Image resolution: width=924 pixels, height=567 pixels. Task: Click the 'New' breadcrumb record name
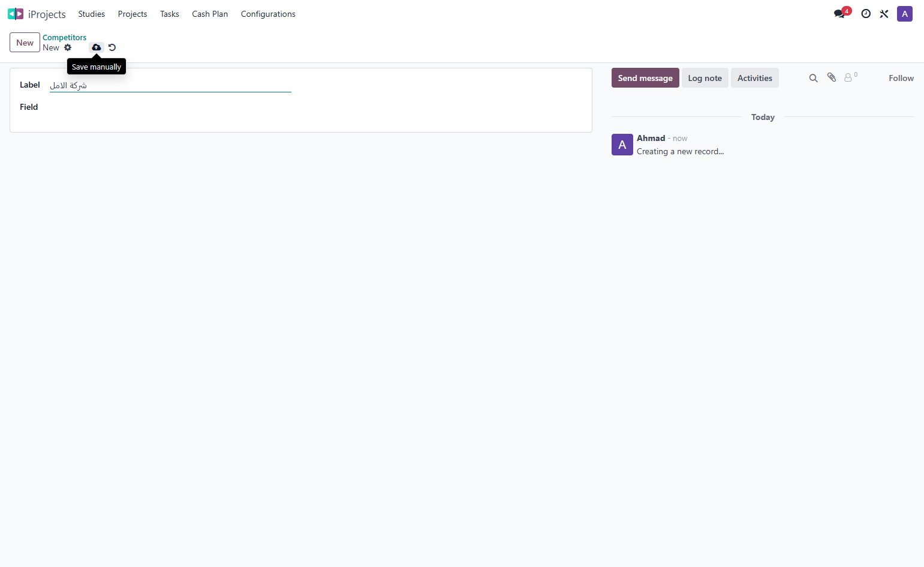click(x=51, y=47)
